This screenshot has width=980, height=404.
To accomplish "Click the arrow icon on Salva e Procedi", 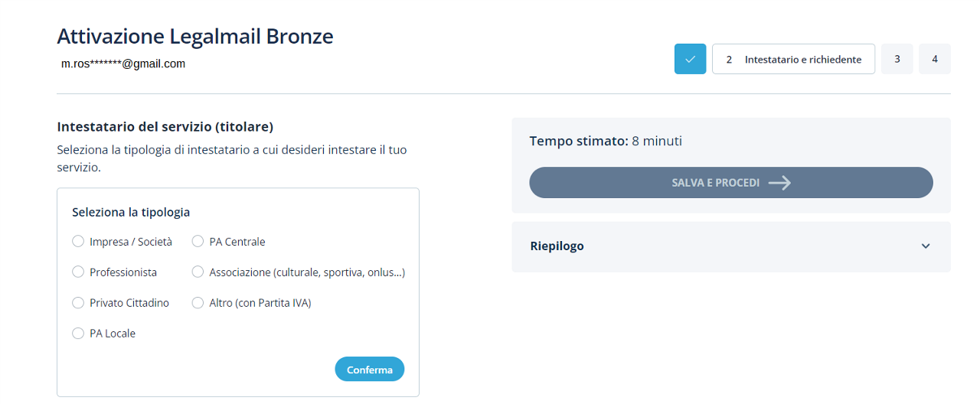I will pyautogui.click(x=779, y=183).
